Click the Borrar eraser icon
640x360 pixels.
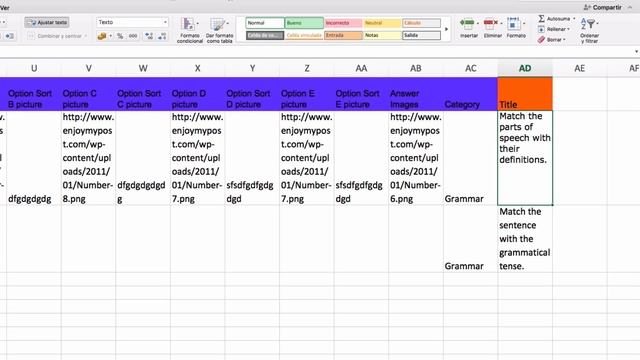(541, 40)
